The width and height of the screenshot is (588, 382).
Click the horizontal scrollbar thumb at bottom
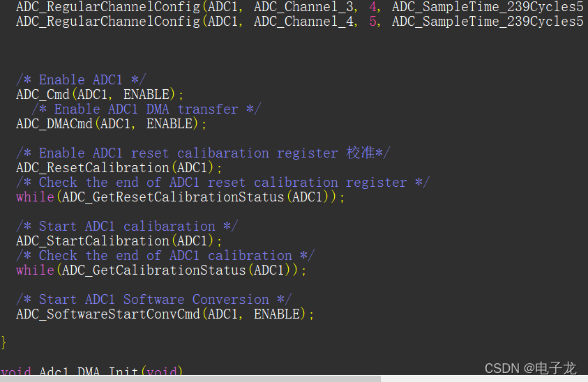tap(190, 379)
